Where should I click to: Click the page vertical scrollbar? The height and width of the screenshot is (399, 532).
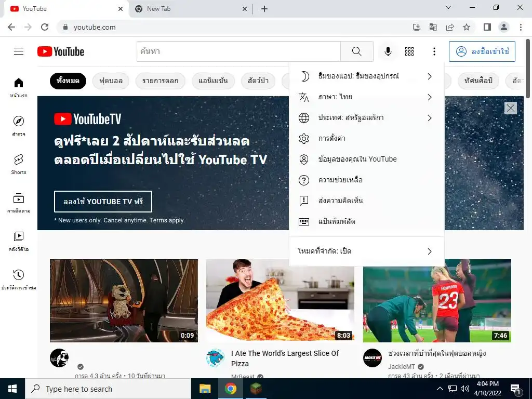click(x=528, y=68)
